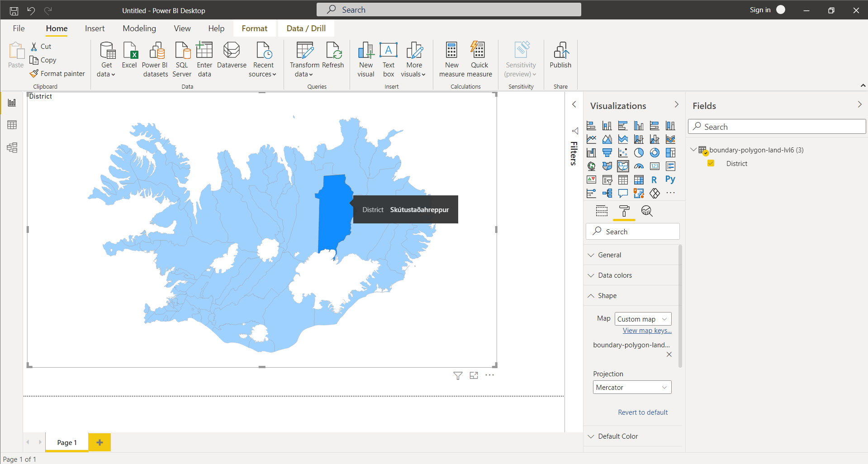Switch to the Format ribbon tab
The width and height of the screenshot is (868, 464).
pos(254,28)
